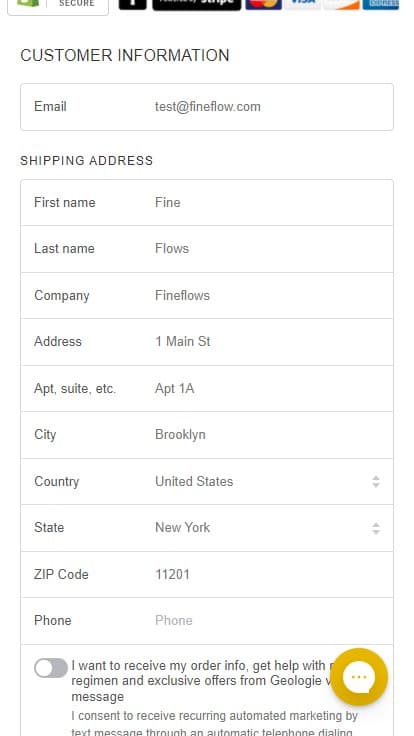Image resolution: width=414 pixels, height=736 pixels.
Task: Focus the First name field
Action: click(207, 203)
